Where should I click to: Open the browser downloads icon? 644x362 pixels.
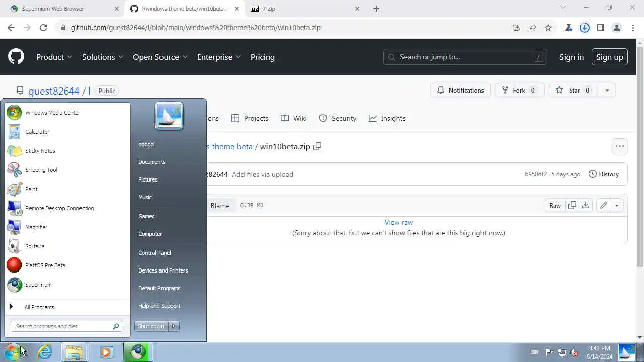tap(585, 28)
